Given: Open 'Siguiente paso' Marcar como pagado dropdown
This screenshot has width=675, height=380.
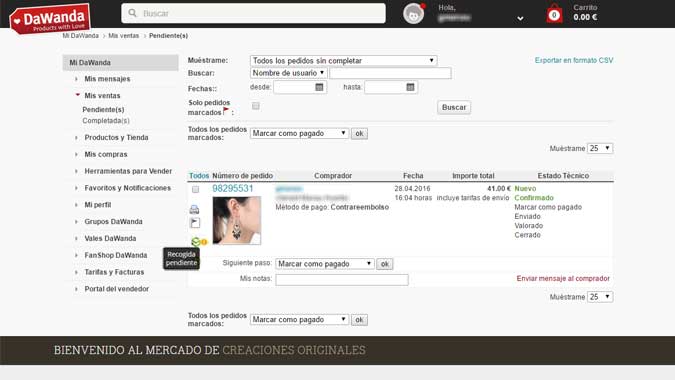Looking at the screenshot, I should coord(325,264).
